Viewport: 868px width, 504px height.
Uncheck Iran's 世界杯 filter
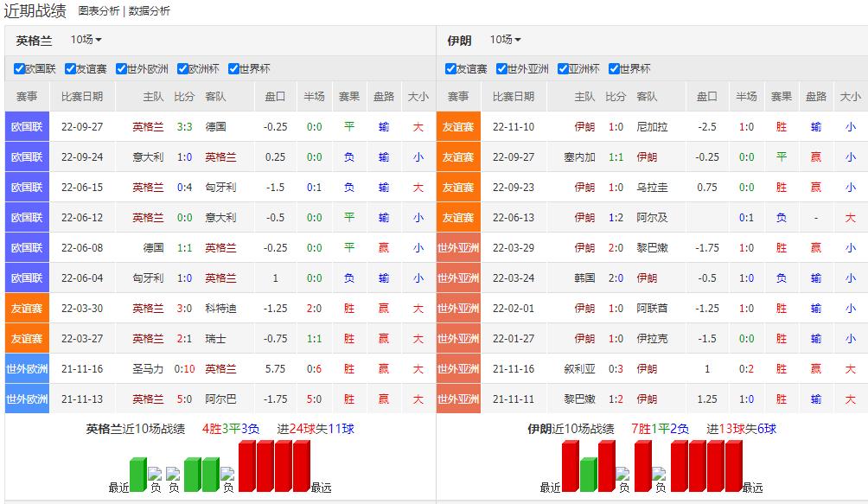616,68
